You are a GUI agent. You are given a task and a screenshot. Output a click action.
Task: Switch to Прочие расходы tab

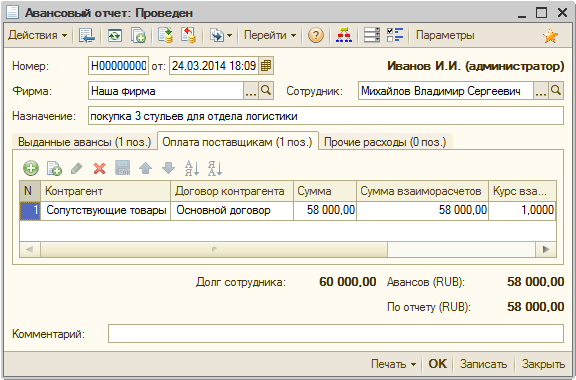(x=385, y=142)
